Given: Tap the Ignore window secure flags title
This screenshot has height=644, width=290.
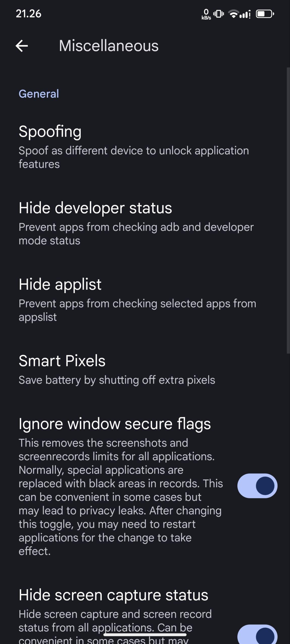Looking at the screenshot, I should [115, 424].
